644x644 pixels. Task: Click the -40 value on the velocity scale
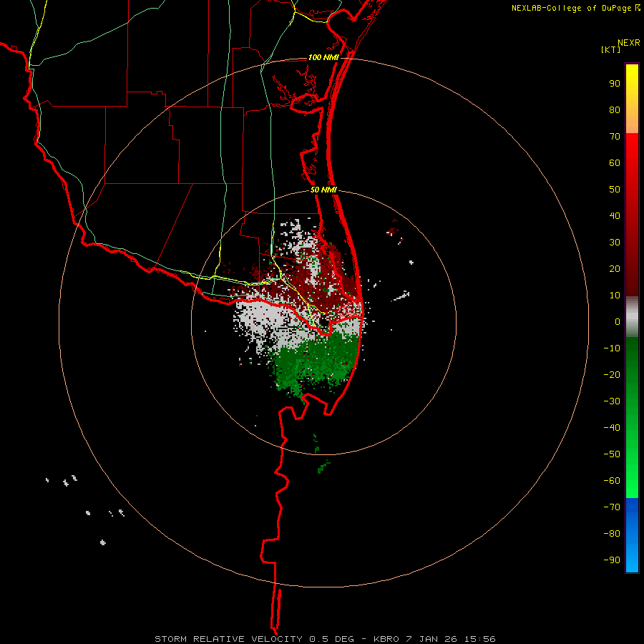pos(612,428)
